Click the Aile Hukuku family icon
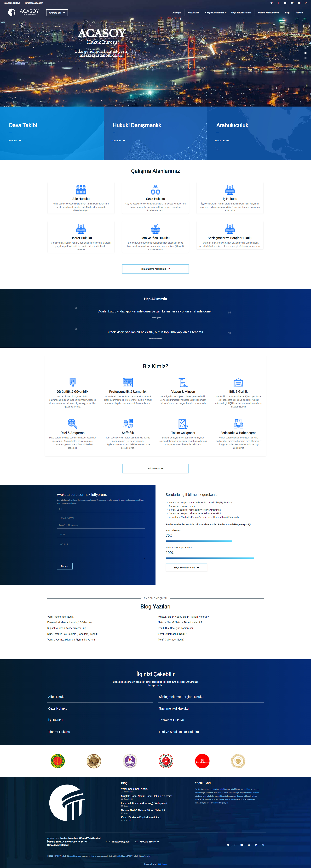 click(81, 189)
